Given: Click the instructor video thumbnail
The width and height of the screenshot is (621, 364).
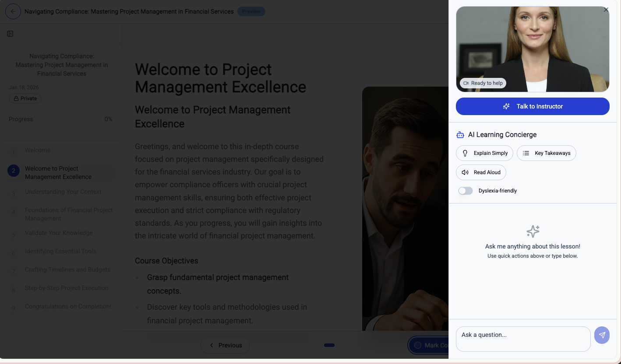Looking at the screenshot, I should click(533, 49).
